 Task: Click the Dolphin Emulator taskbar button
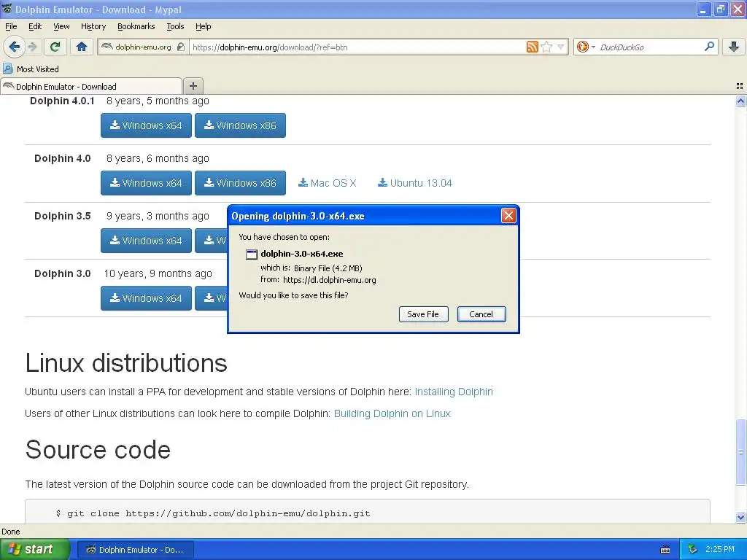coord(135,550)
